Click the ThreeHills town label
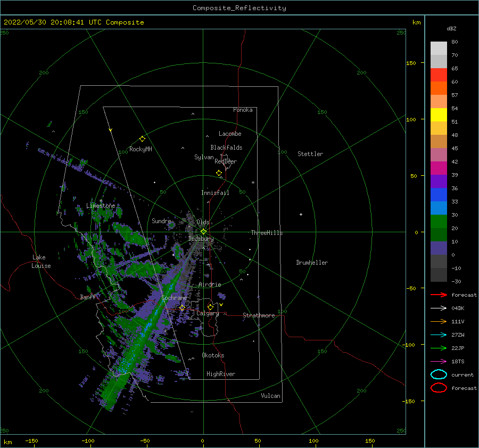 point(267,233)
